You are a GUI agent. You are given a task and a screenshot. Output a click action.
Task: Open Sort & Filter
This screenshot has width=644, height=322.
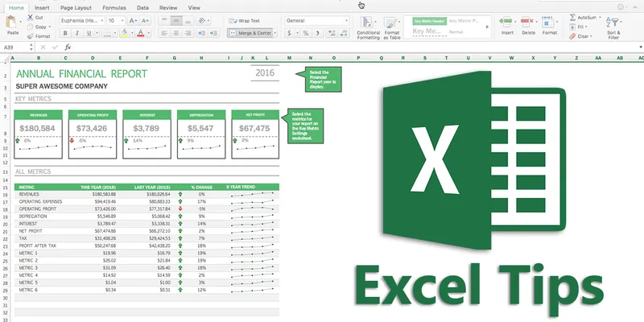613,23
